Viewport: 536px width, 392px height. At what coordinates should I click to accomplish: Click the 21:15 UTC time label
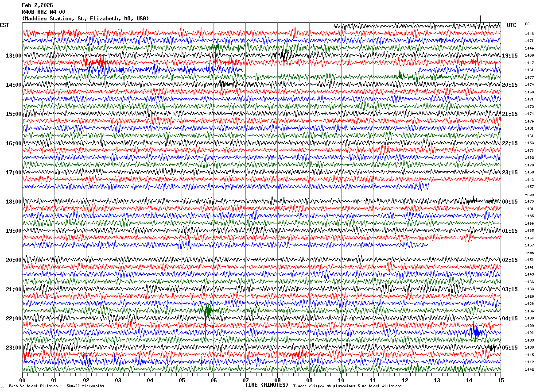510,114
